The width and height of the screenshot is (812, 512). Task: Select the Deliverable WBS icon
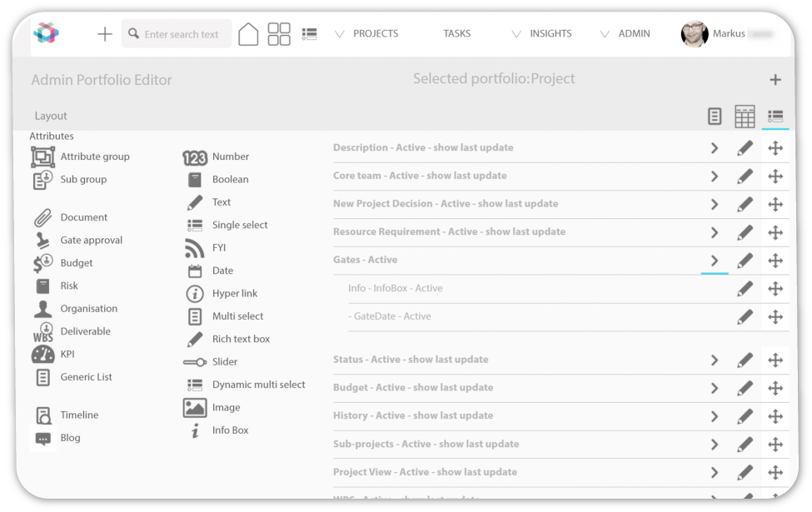click(43, 332)
